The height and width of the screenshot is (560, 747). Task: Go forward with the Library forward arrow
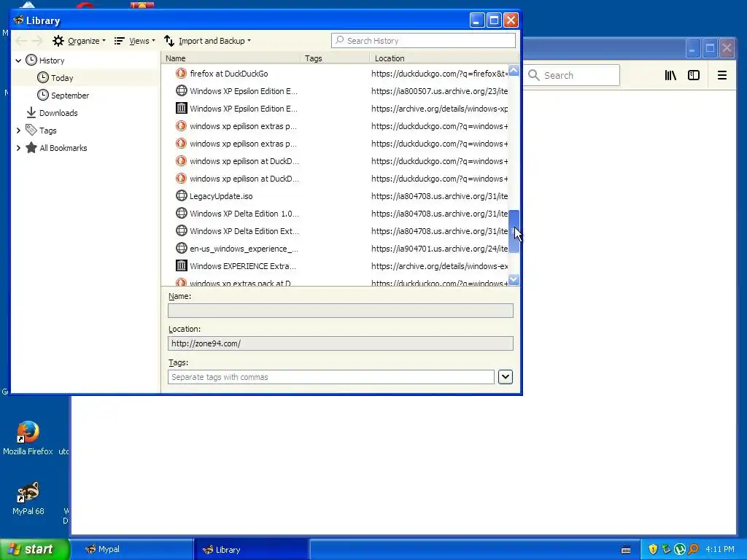37,41
